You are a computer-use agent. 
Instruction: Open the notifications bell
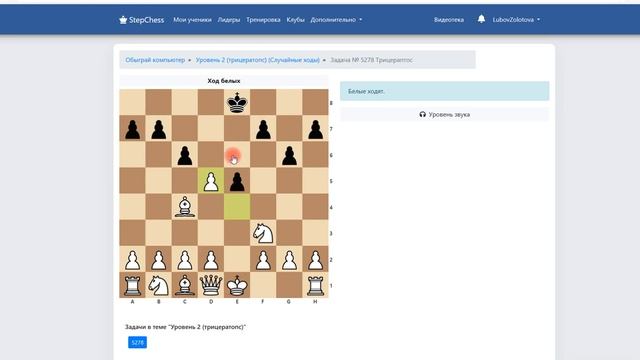point(481,19)
